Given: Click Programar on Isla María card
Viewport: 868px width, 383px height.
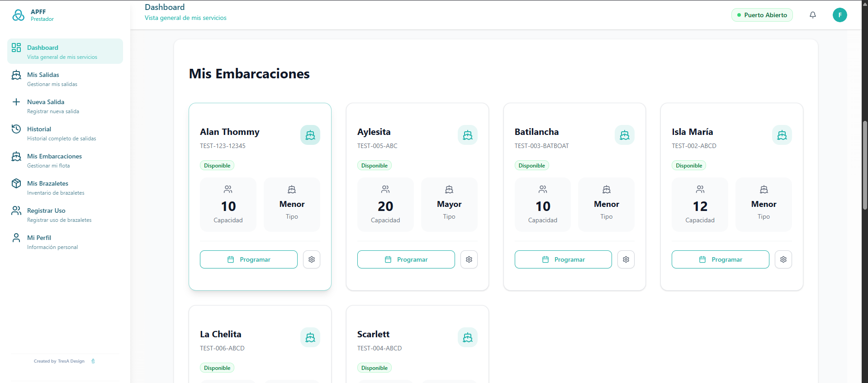Looking at the screenshot, I should pos(721,259).
